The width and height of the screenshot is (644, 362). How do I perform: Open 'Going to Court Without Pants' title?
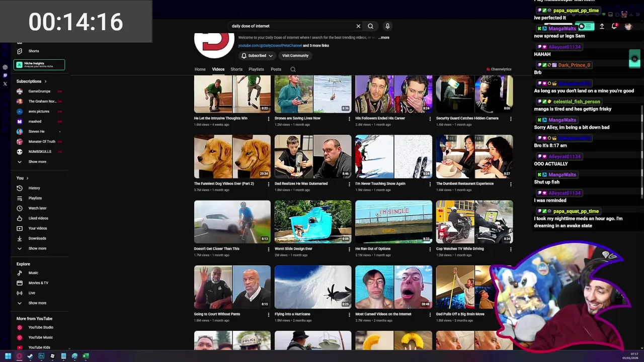217,314
